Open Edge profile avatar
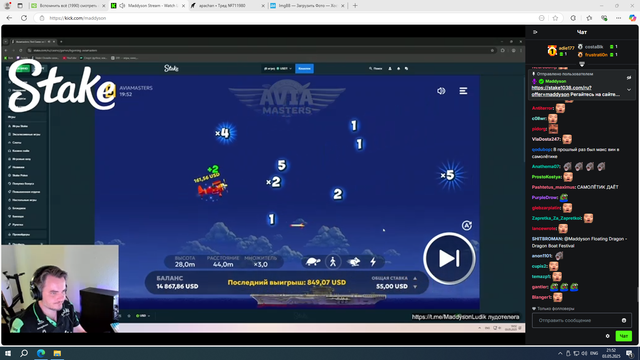The image size is (640, 360). pos(7,6)
